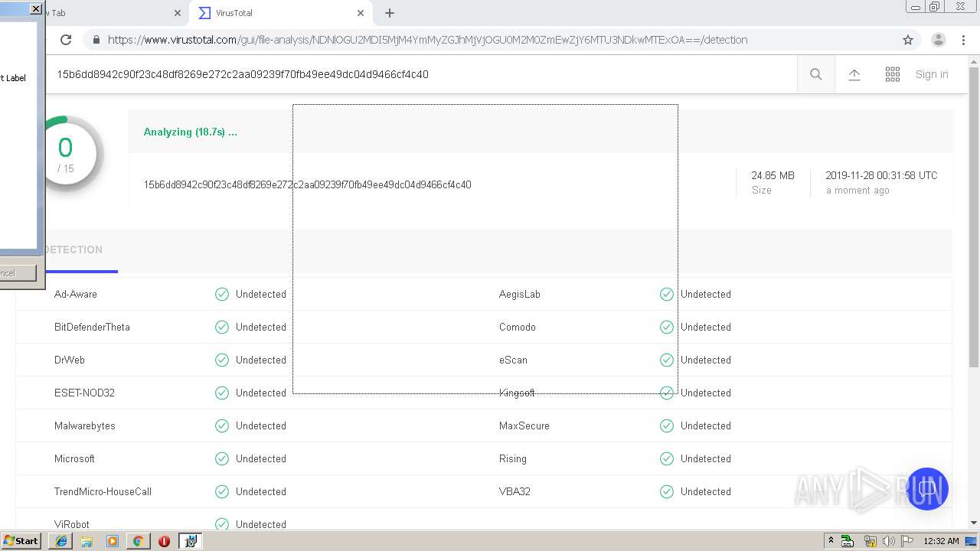The width and height of the screenshot is (980, 551).
Task: Close the VirusTotal tab
Action: coord(361,13)
